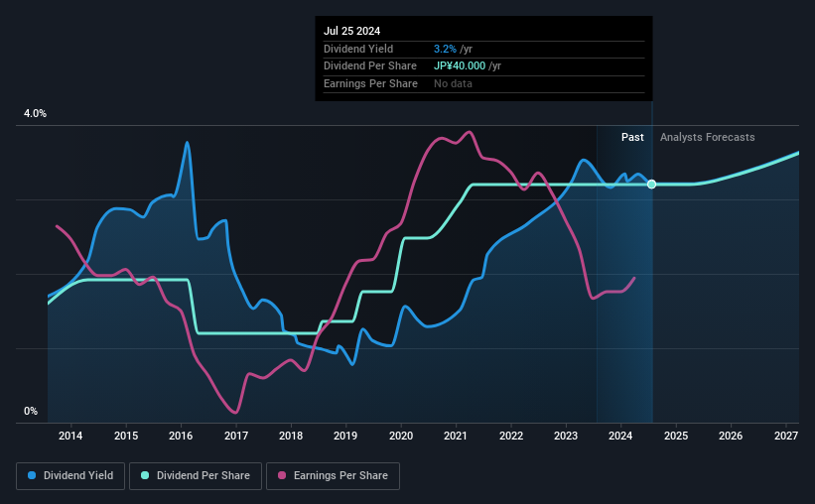Click the 2019 x-axis label
The image size is (815, 504).
pyautogui.click(x=345, y=436)
